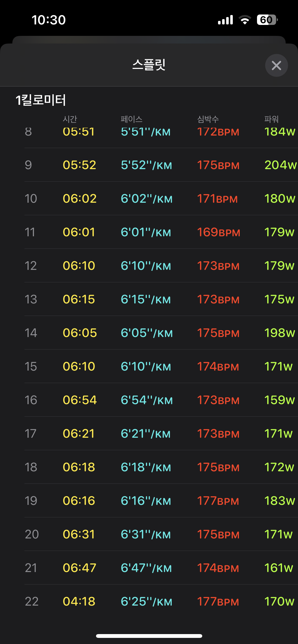
Task: Select split 22 time 04:18
Action: 79,602
